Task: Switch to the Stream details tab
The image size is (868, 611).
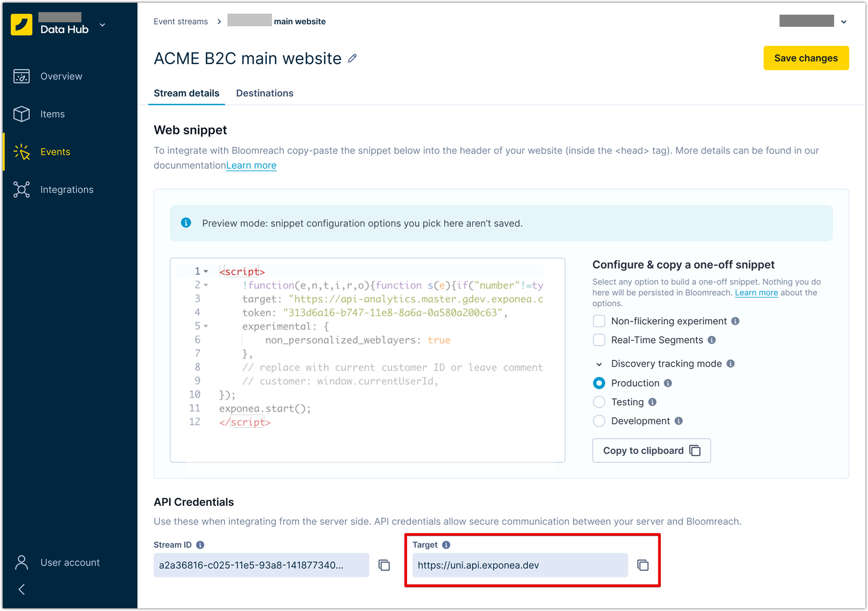Action: (x=187, y=93)
